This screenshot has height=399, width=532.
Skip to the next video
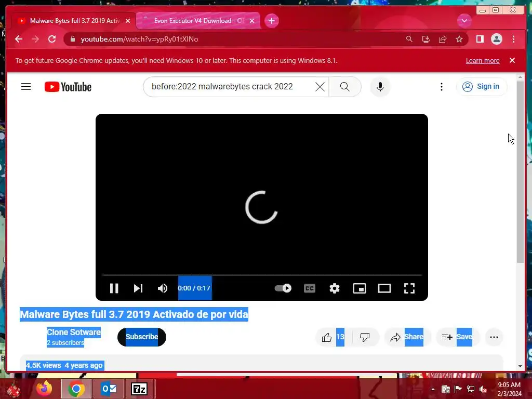tap(138, 288)
